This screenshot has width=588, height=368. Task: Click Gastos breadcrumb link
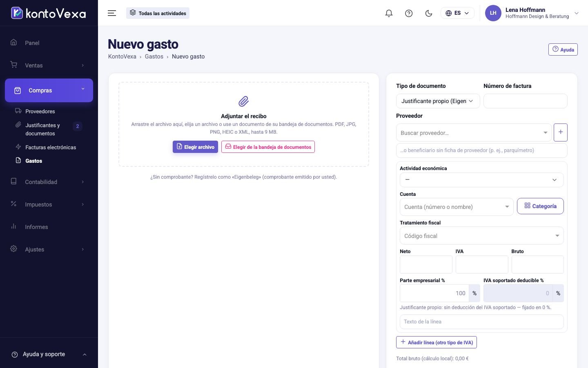pos(154,56)
